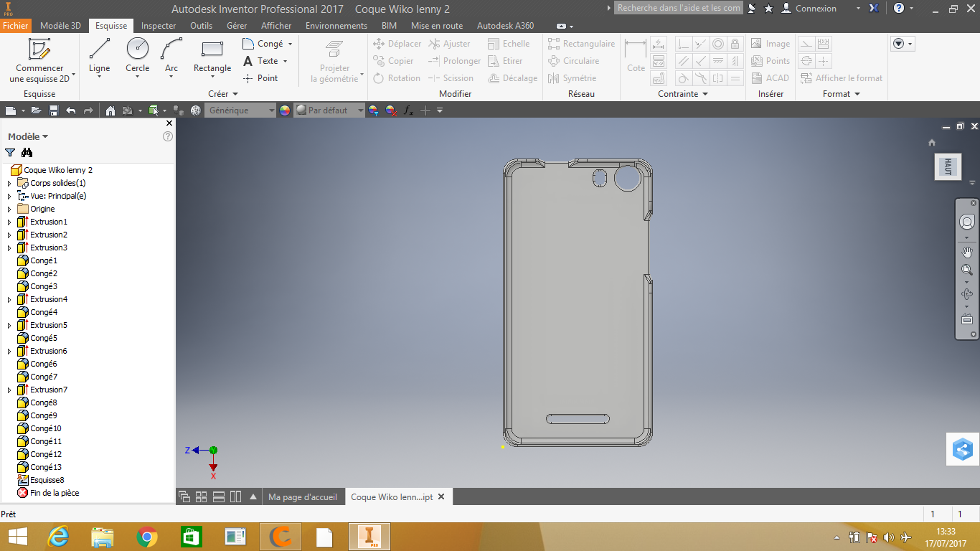Image resolution: width=980 pixels, height=551 pixels.
Task: Select the Rotation tool
Action: (397, 78)
